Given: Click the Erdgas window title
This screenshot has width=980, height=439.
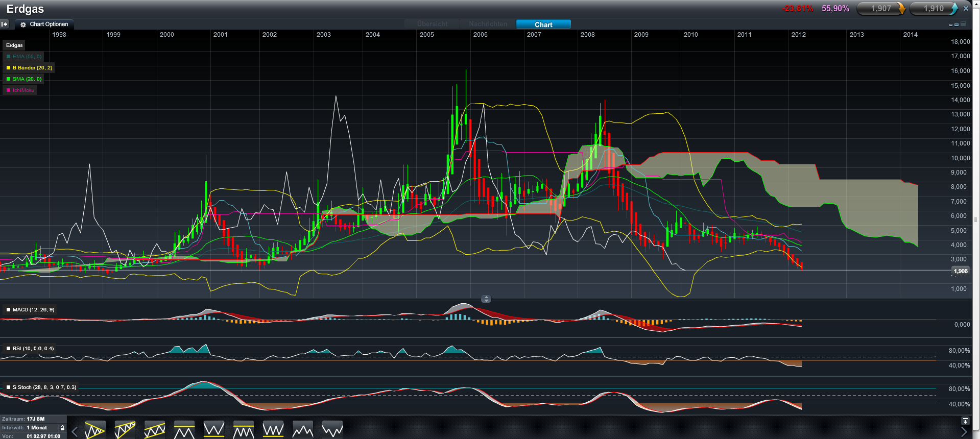Looking at the screenshot, I should pos(25,9).
